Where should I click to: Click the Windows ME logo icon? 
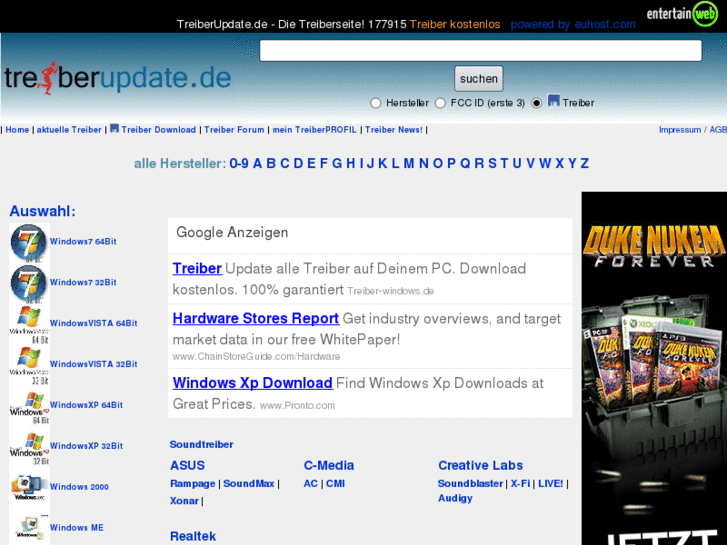(x=29, y=528)
